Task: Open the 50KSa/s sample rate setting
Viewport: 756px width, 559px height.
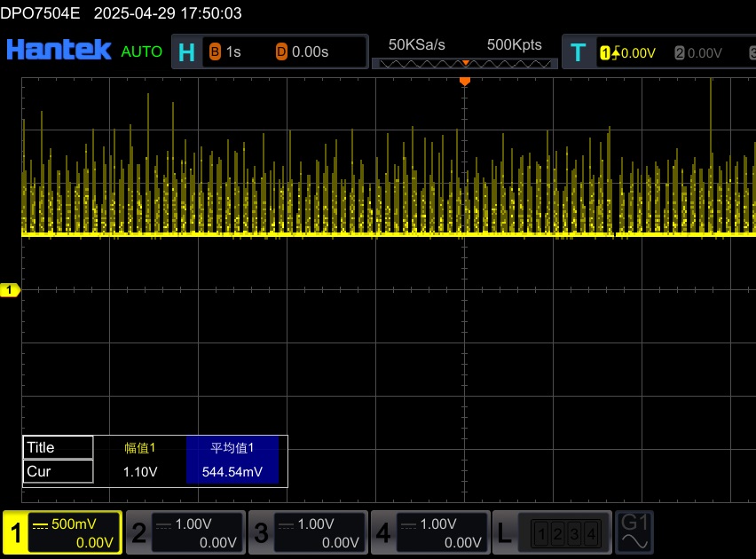Action: pos(417,44)
